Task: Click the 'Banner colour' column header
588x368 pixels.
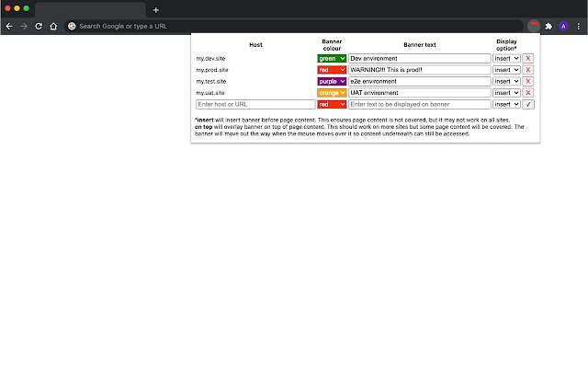Action: coord(332,45)
